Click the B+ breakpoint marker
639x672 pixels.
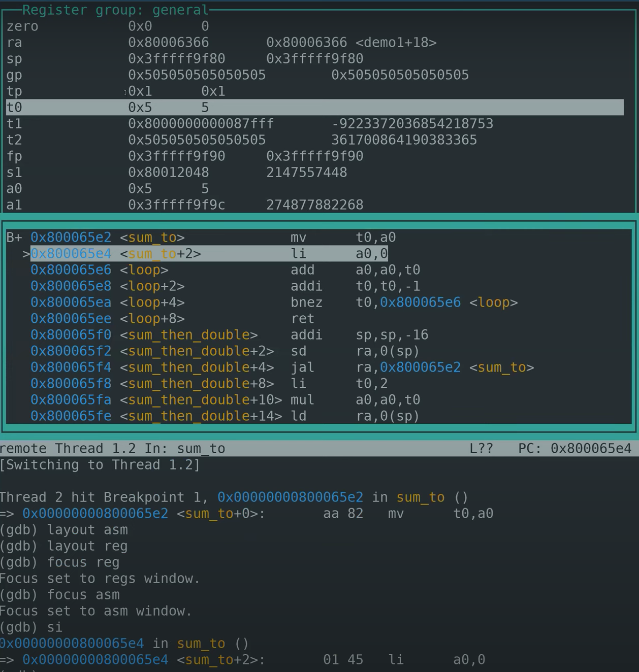click(14, 238)
